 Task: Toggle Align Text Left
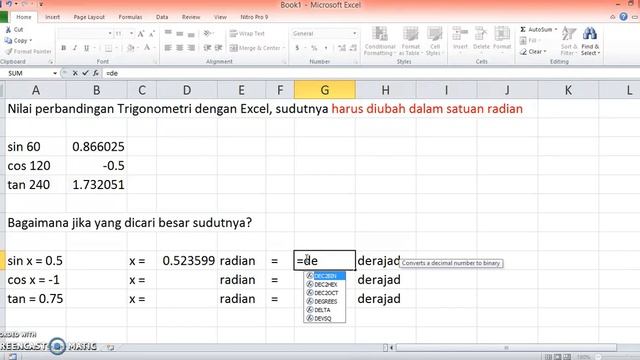coord(168,48)
